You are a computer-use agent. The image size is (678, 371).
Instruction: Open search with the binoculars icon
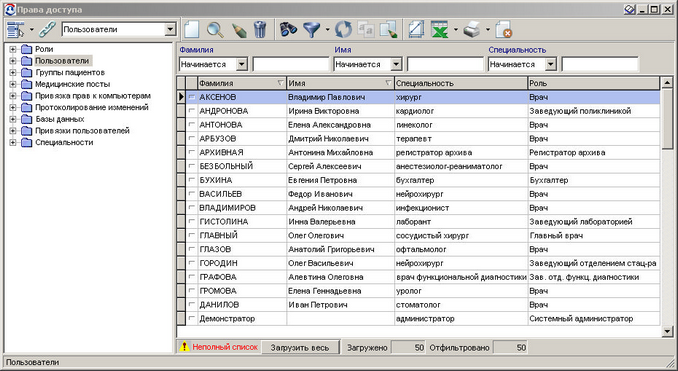pyautogui.click(x=288, y=29)
